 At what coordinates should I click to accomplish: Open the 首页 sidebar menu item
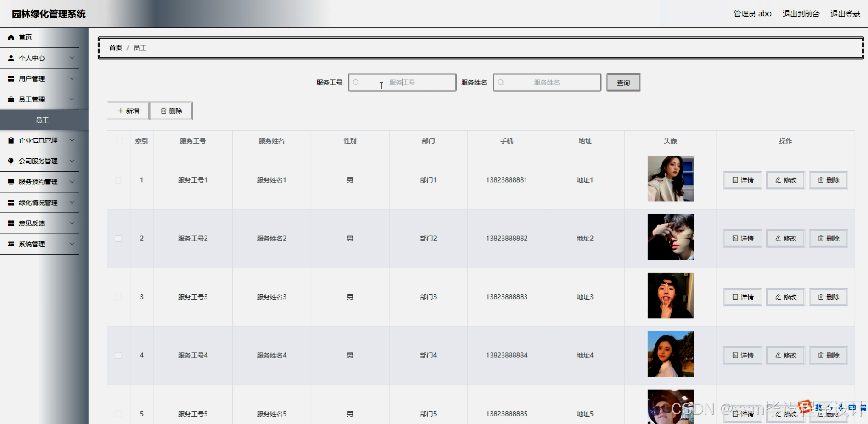[x=39, y=38]
